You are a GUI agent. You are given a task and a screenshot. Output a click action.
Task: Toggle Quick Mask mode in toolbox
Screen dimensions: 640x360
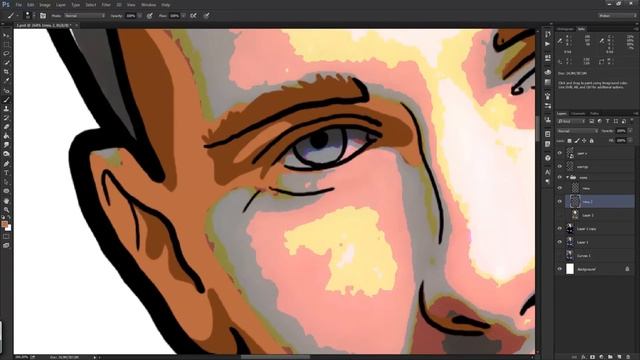pos(6,237)
